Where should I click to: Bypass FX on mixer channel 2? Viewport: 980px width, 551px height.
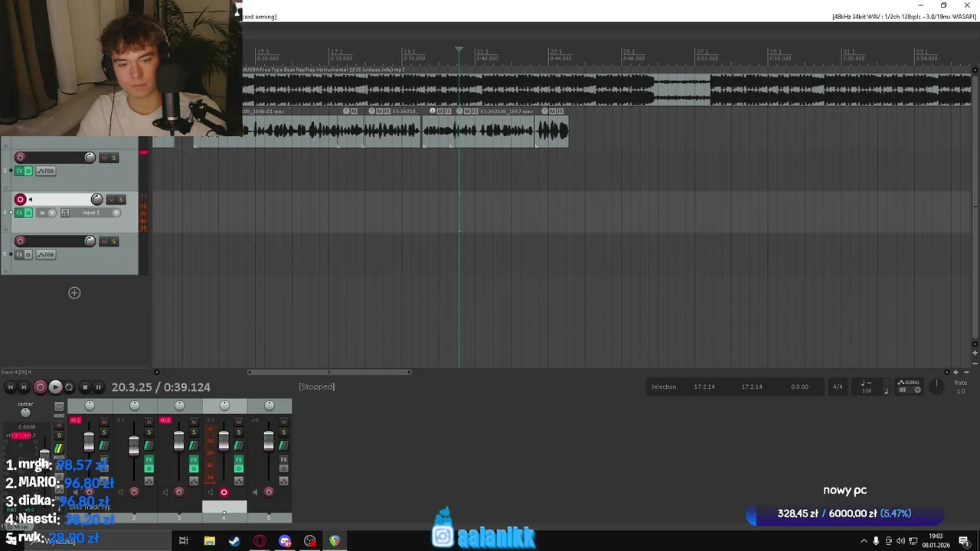click(x=149, y=468)
